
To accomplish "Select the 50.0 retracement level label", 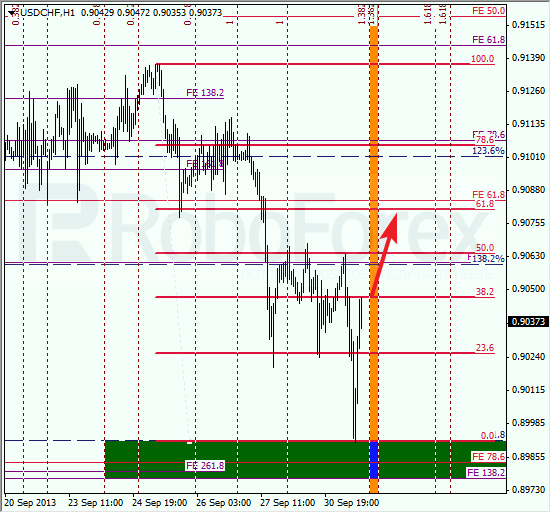I will pyautogui.click(x=485, y=248).
